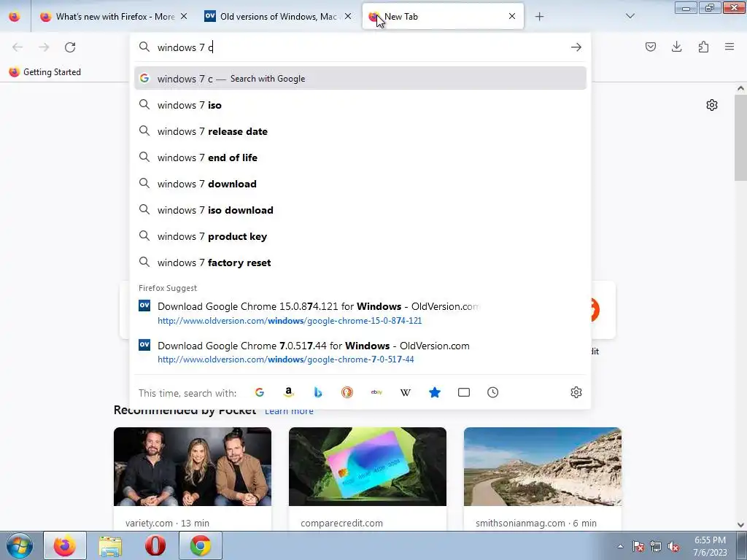Go forward one page
The height and width of the screenshot is (560, 747).
tap(44, 47)
